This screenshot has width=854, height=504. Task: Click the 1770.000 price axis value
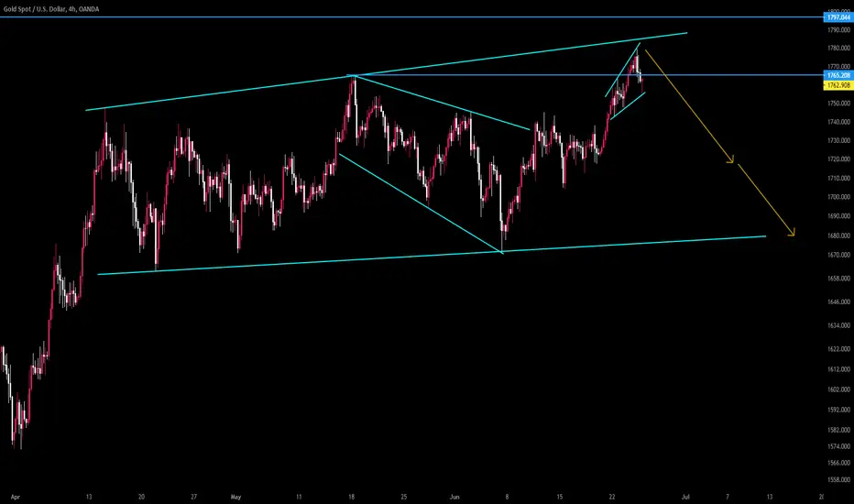pos(838,67)
